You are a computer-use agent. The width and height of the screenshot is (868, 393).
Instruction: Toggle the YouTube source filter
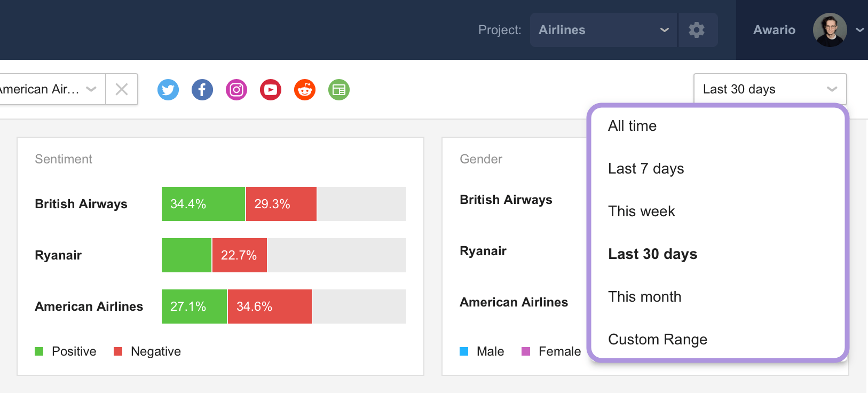tap(271, 90)
